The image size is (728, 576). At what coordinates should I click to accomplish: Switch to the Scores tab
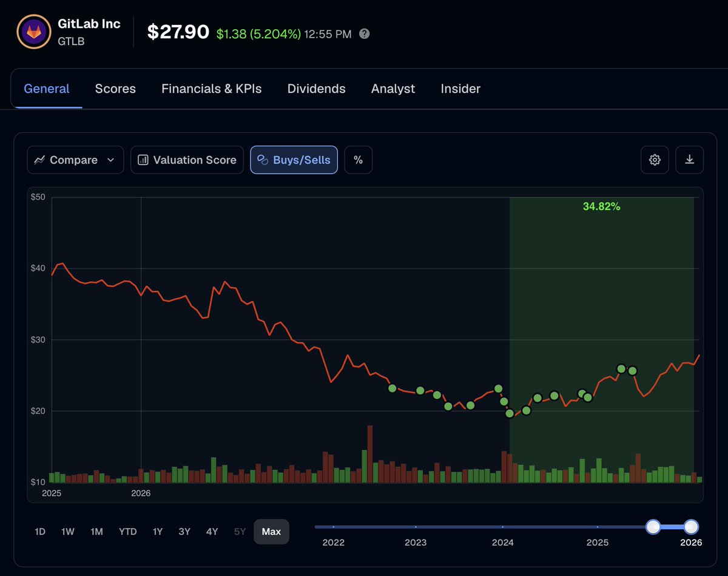tap(115, 89)
